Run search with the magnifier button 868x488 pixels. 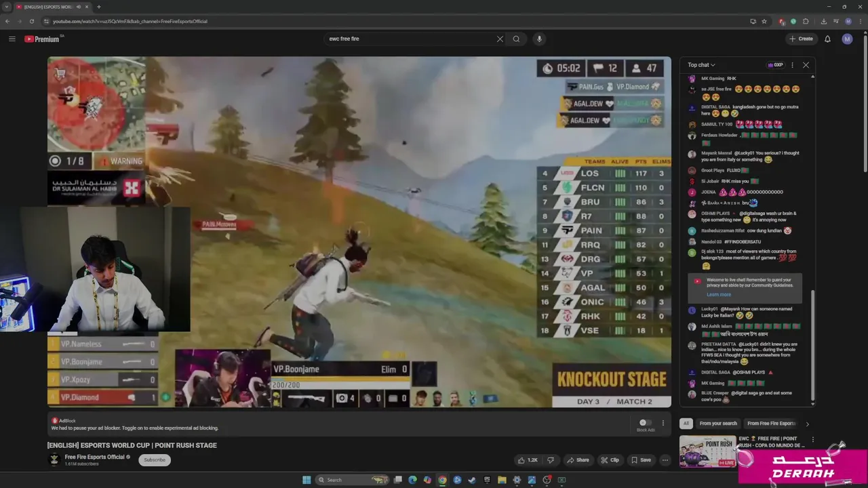[x=516, y=39]
